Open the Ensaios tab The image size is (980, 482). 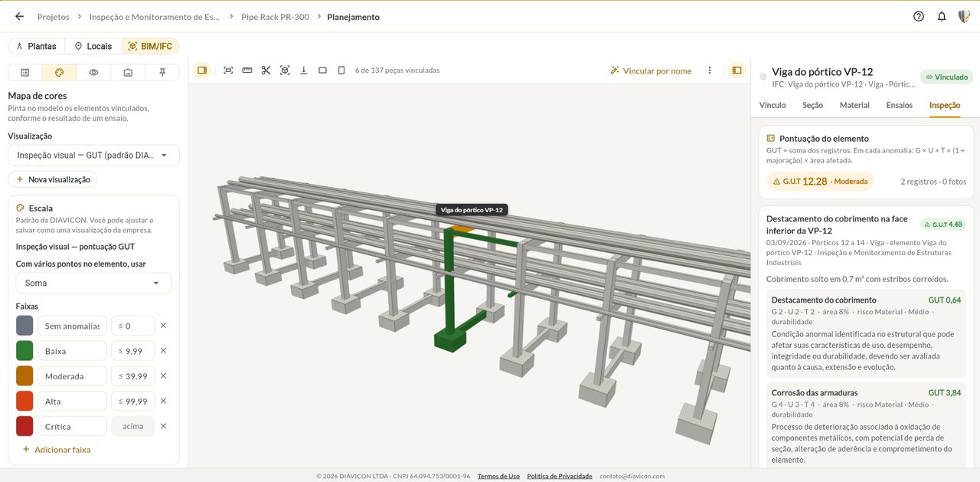pos(900,106)
